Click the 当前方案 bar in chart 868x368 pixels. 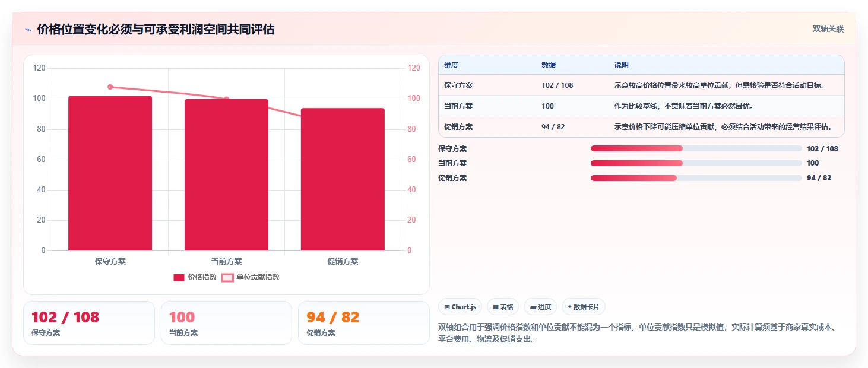[226, 175]
